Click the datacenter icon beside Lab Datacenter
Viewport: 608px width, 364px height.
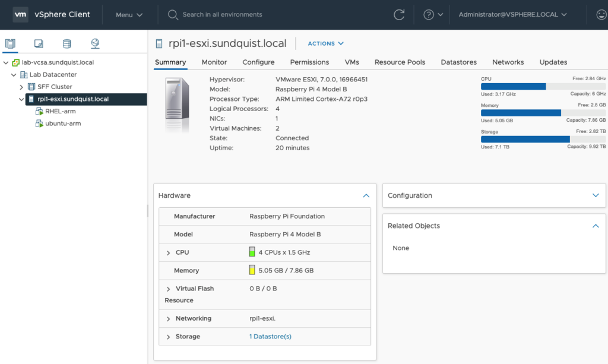[x=24, y=74]
